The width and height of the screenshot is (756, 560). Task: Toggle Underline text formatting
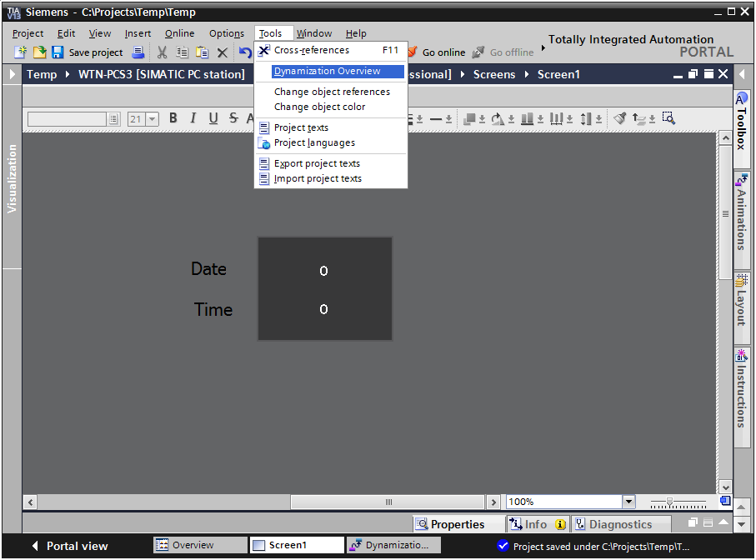(213, 118)
